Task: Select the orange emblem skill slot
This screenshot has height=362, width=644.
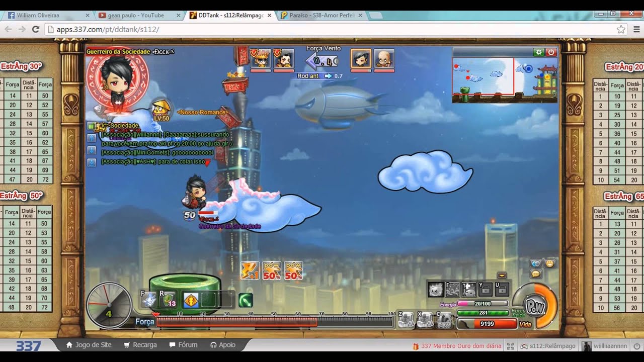Action: tap(191, 300)
